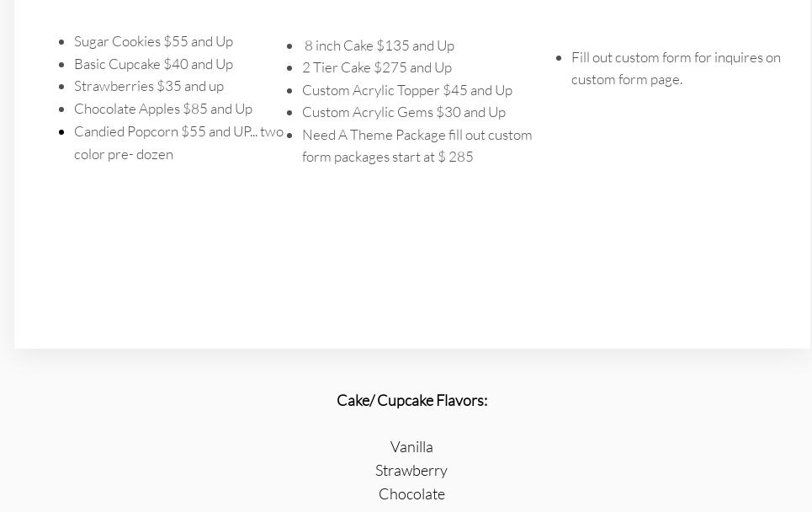This screenshot has height=512, width=812.
Task: Click Custom Acrylic Topper $45 text
Action: pyautogui.click(x=407, y=90)
